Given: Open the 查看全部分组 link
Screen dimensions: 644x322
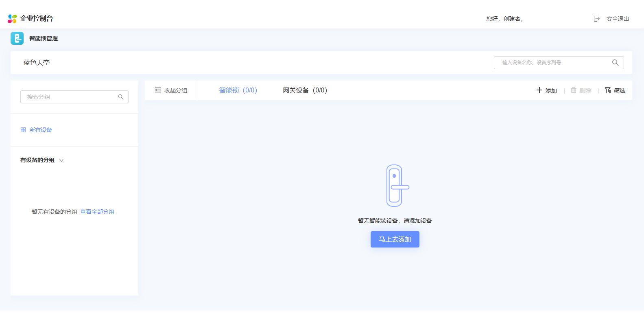Looking at the screenshot, I should point(97,212).
